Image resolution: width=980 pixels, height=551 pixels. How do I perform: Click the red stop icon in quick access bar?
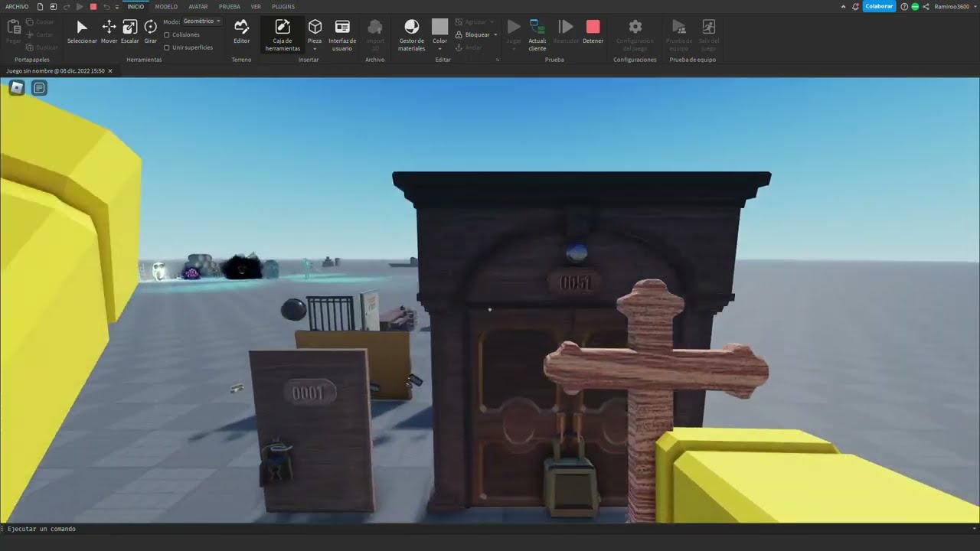pyautogui.click(x=93, y=6)
